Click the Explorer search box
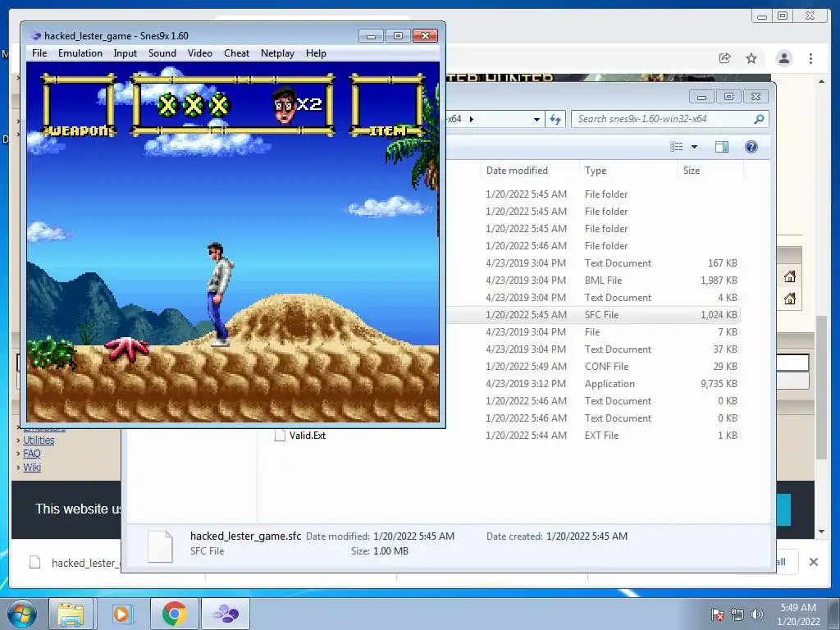Viewport: 840px width, 630px height. [x=669, y=119]
